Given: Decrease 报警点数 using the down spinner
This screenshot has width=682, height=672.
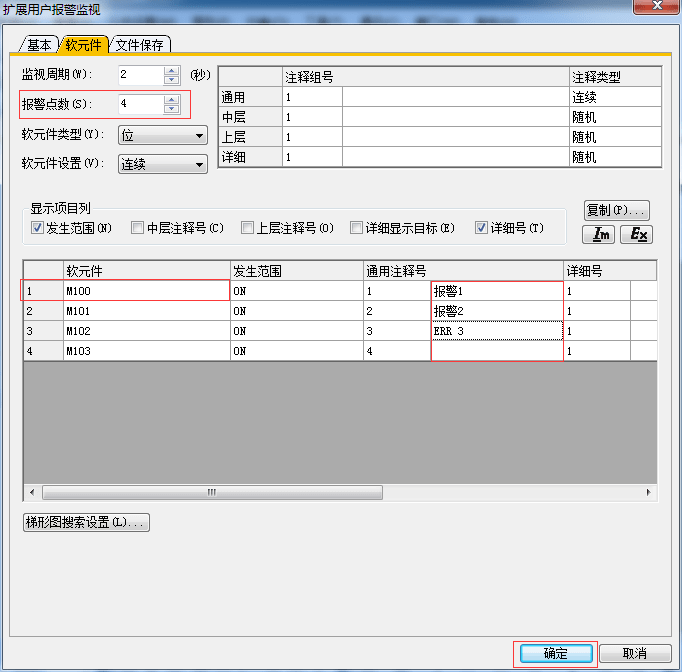Looking at the screenshot, I should click(x=171, y=109).
